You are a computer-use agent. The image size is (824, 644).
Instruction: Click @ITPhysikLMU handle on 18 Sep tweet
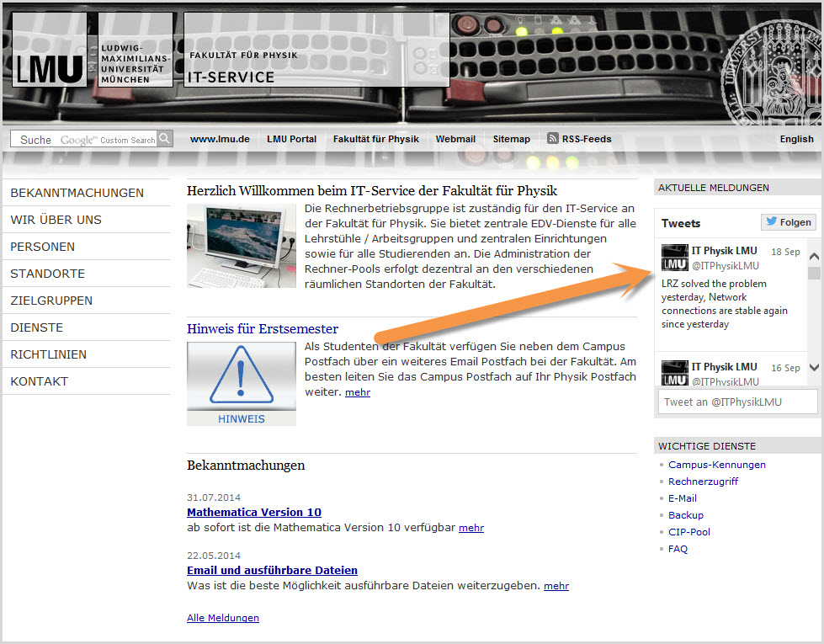(726, 266)
